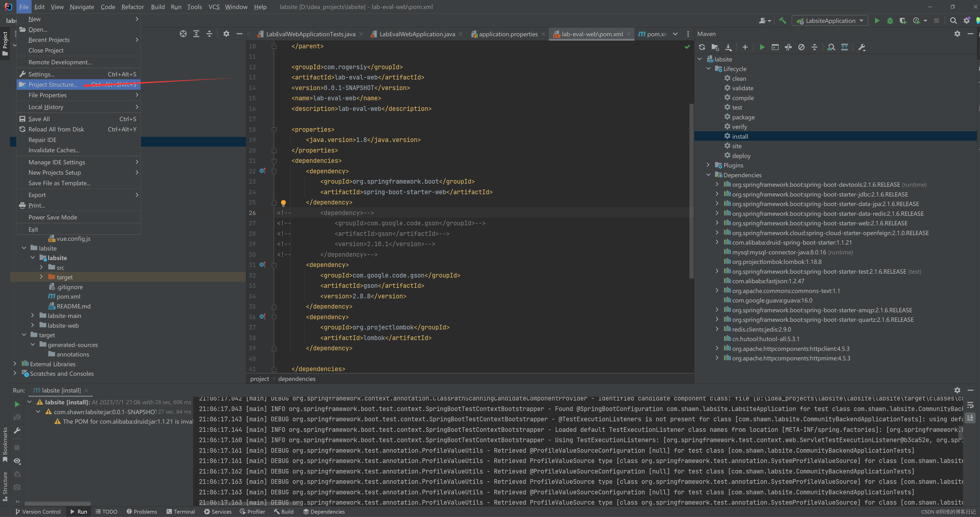Run the selected Maven build
This screenshot has width=980, height=517.
762,47
